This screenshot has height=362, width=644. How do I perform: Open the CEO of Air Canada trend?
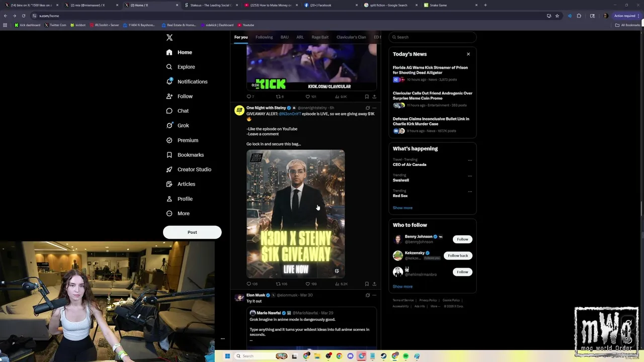(x=410, y=164)
